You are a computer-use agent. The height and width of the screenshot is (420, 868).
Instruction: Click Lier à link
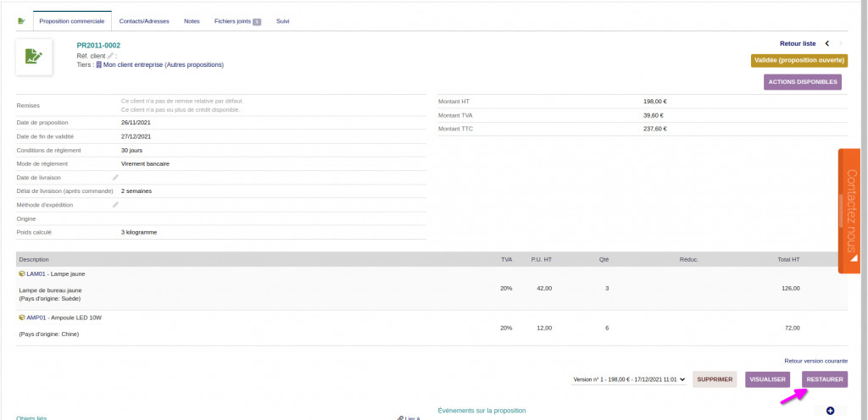click(x=412, y=417)
